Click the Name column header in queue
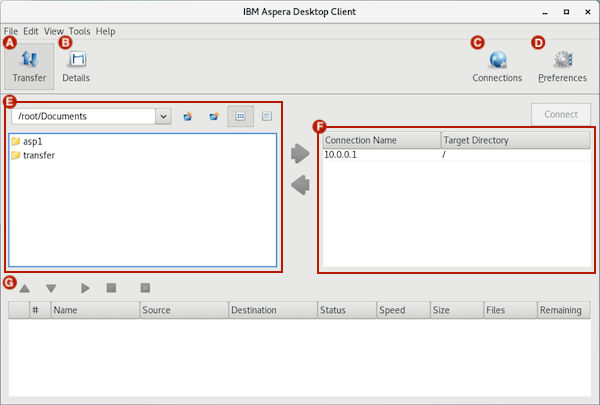Screen dimensions: 600x405 coord(95,310)
